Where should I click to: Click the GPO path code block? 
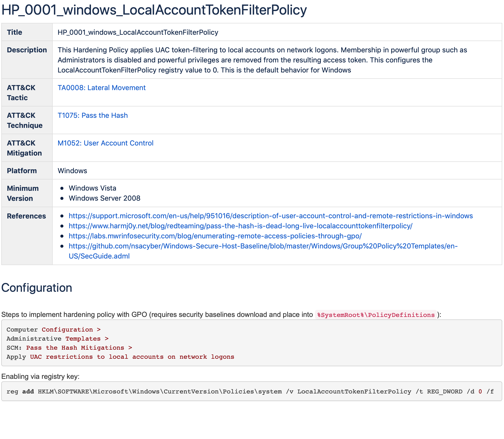coord(251,343)
